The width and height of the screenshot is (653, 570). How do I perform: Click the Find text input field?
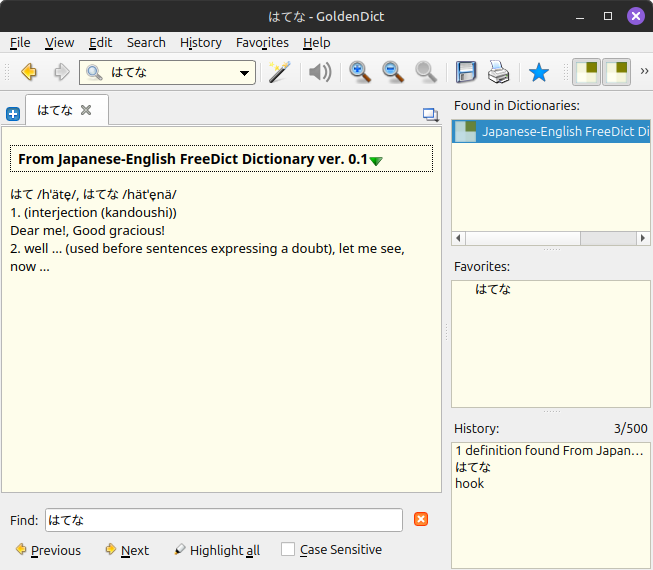click(223, 520)
